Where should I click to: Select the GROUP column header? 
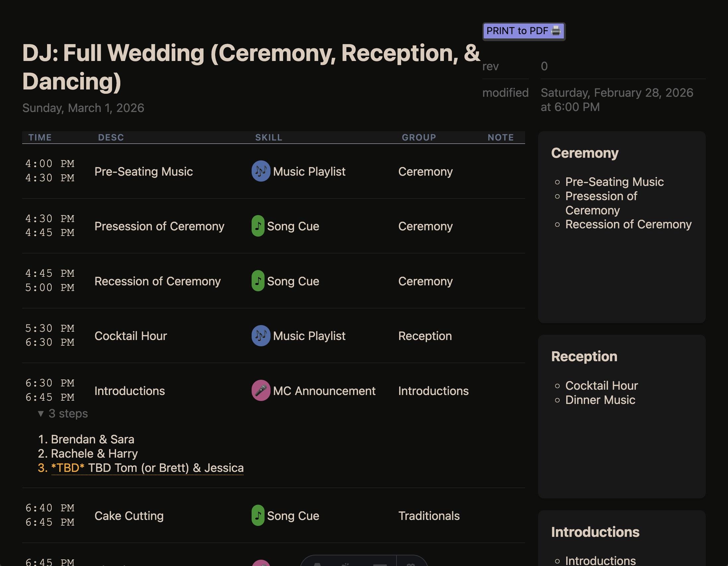[419, 137]
